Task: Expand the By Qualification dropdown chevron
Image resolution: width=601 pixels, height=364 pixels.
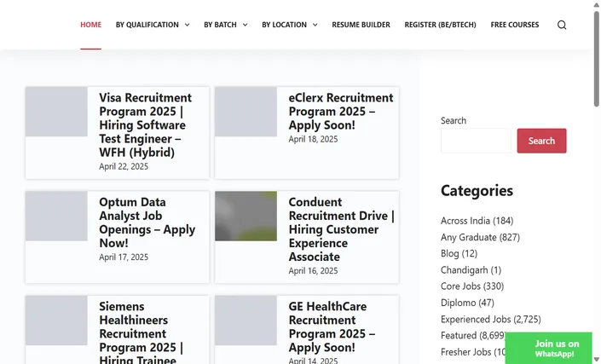Action: point(187,25)
